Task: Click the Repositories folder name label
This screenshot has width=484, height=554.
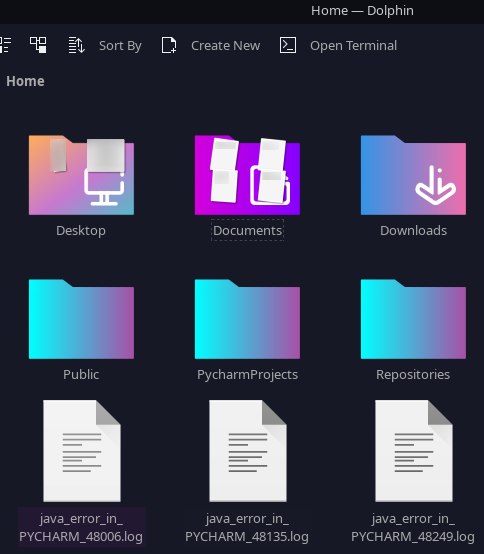Action: 413,375
